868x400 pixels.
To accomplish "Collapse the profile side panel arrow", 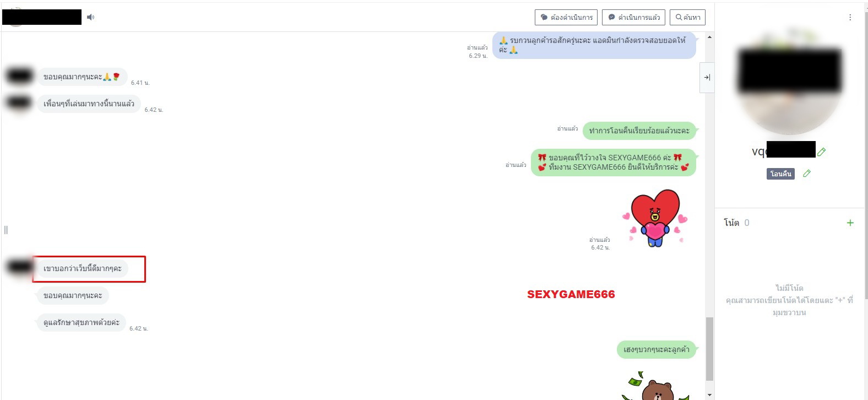I will click(x=707, y=78).
